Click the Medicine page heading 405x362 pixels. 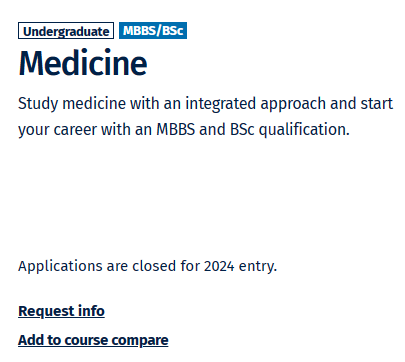83,63
